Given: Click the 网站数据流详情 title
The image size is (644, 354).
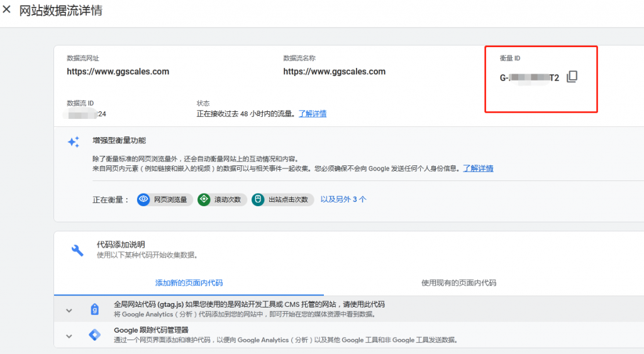Looking at the screenshot, I should click(61, 10).
